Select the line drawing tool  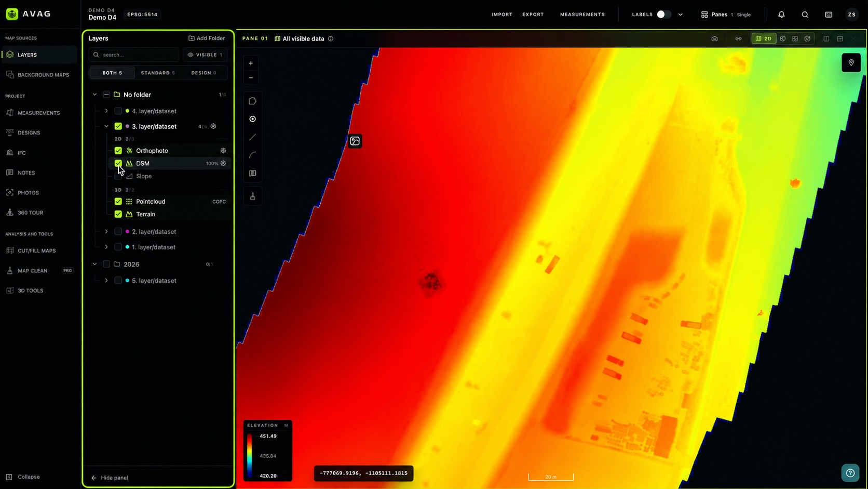(252, 137)
